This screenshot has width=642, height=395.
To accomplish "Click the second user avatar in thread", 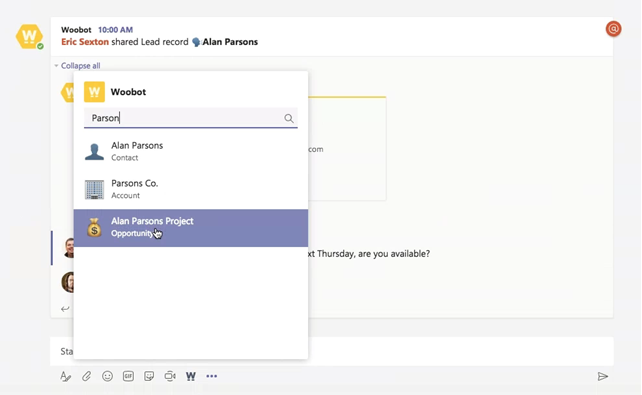I will (x=68, y=282).
